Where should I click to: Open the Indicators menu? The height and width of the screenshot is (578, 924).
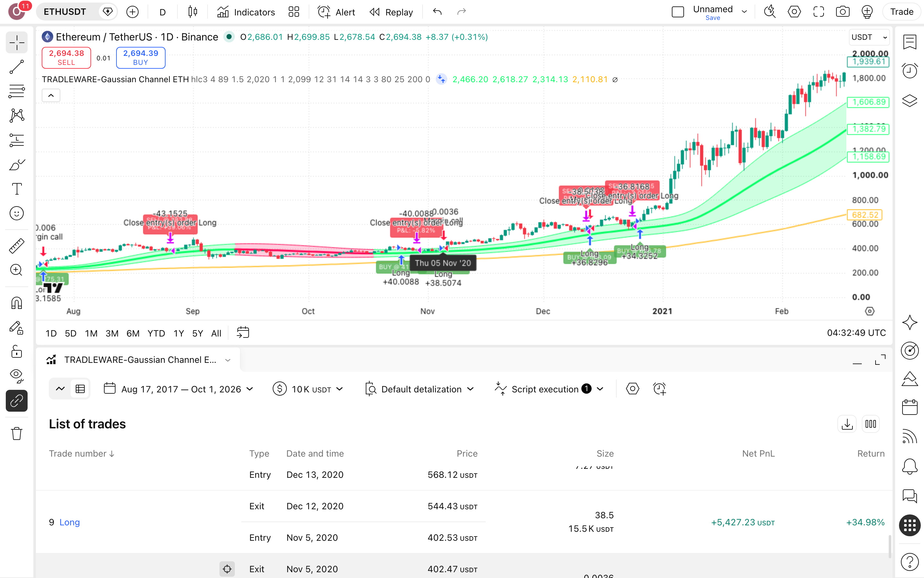click(246, 12)
